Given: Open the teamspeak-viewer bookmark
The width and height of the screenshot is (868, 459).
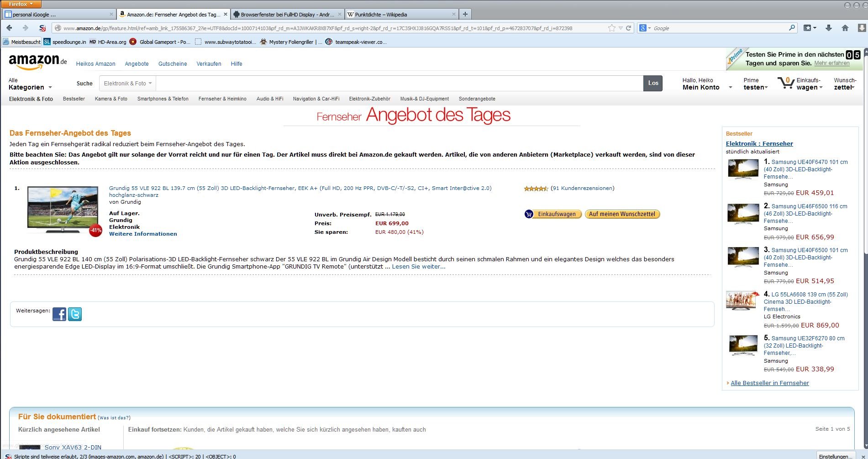Looking at the screenshot, I should point(356,42).
